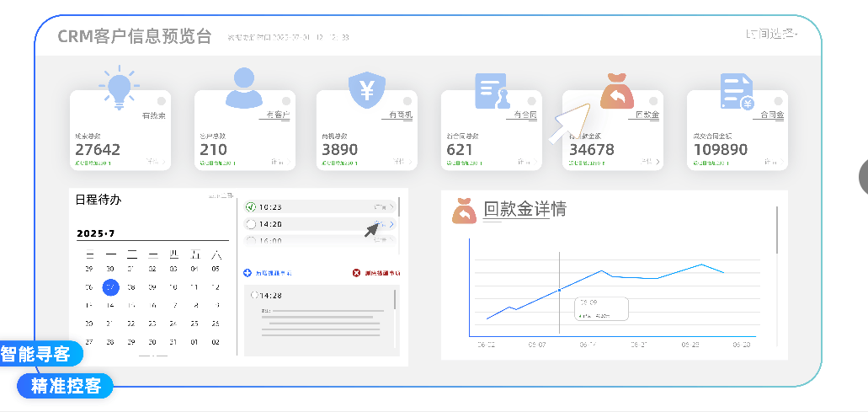Click the red X delete reminder icon

[356, 273]
